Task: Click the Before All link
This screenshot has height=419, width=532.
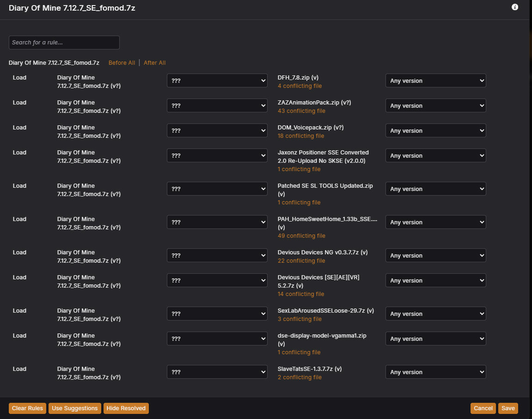Action: click(x=122, y=63)
